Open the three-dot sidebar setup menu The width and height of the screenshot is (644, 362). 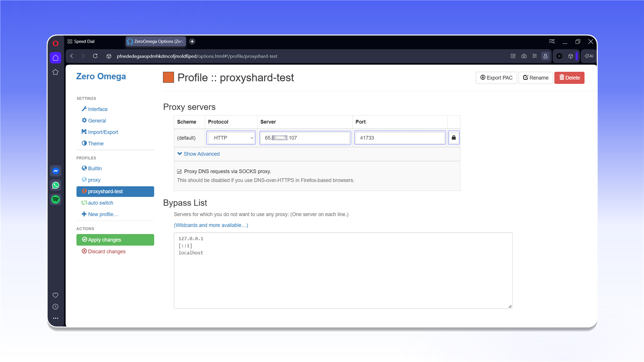click(56, 318)
